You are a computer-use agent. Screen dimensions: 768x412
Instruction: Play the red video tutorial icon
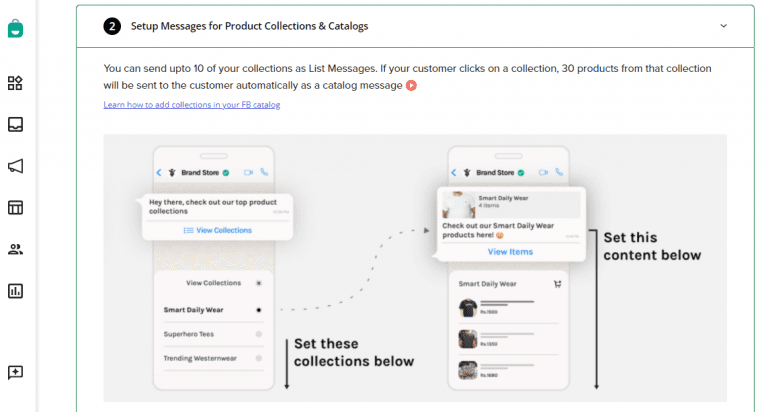(x=411, y=86)
